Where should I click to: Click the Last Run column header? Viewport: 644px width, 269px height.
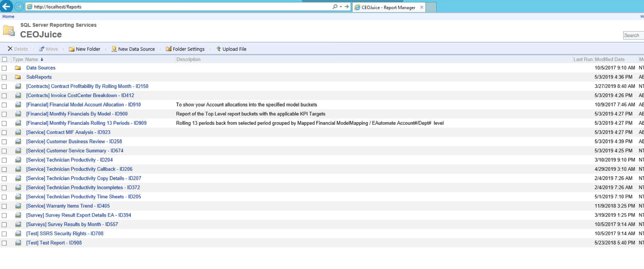(x=583, y=59)
